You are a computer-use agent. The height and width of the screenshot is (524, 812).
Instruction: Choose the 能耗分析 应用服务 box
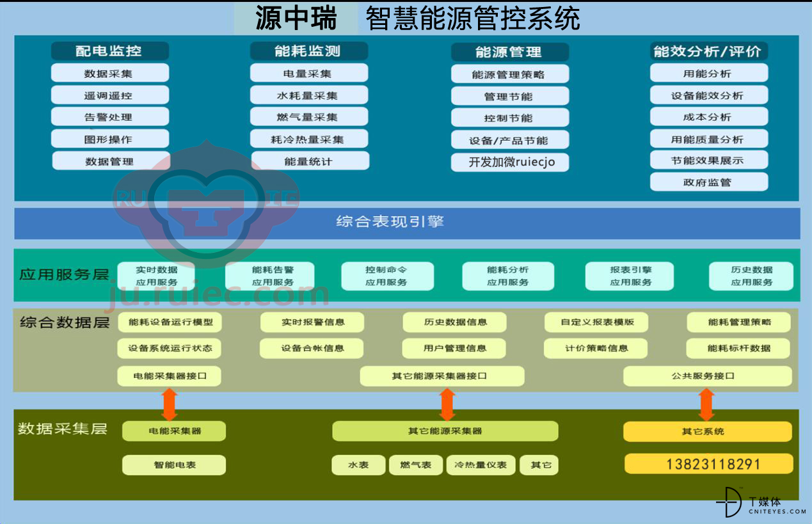click(507, 276)
